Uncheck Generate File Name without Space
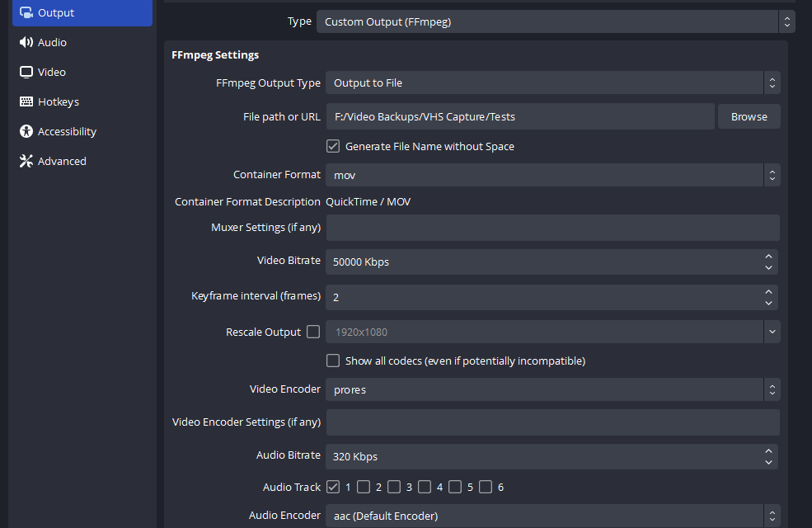 tap(333, 147)
